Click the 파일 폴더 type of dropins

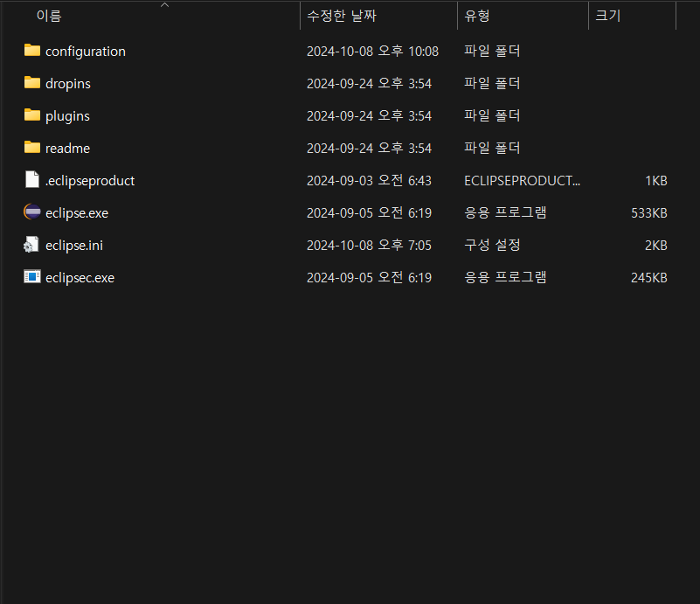point(492,84)
